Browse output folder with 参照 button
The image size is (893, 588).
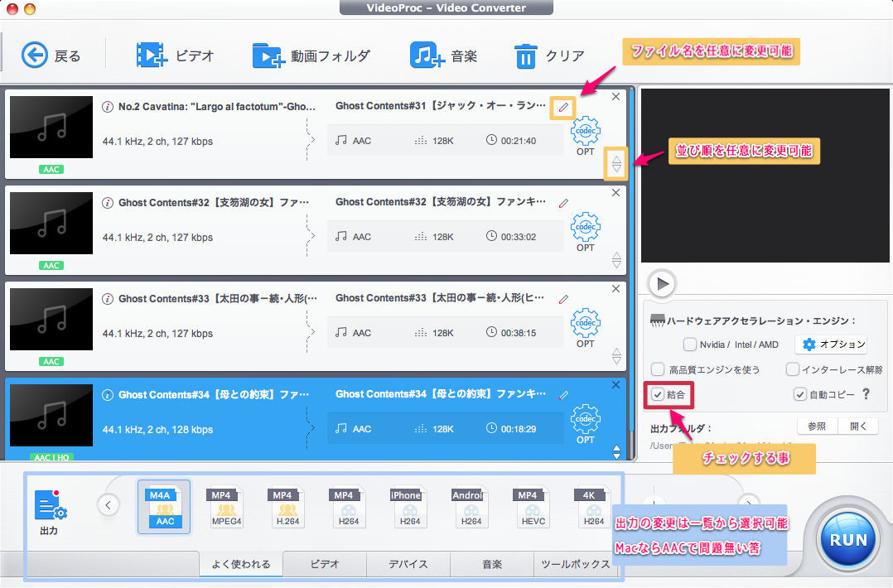point(817,426)
